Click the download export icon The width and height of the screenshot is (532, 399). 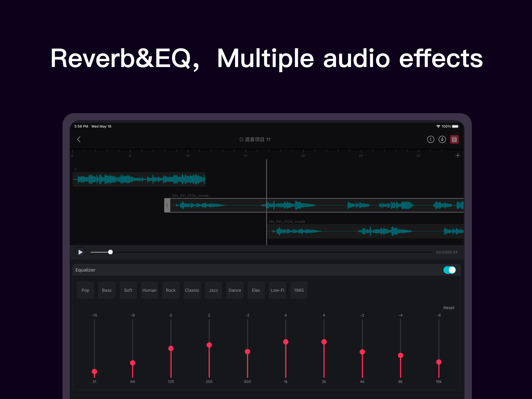point(442,139)
